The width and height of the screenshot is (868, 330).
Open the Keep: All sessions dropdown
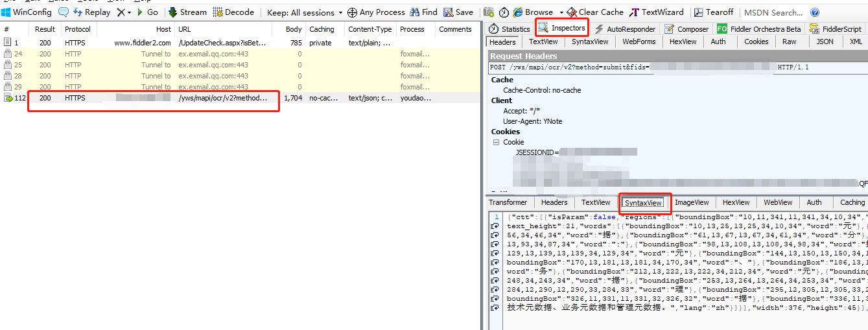click(305, 12)
